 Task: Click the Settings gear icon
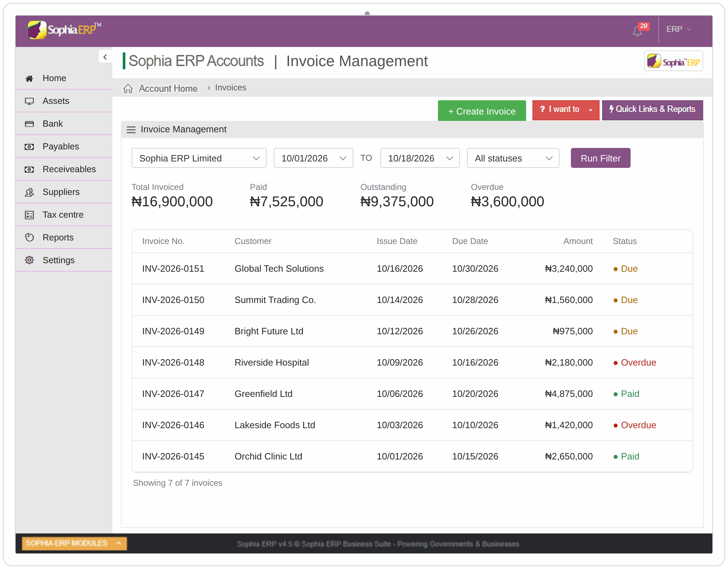[x=29, y=260]
